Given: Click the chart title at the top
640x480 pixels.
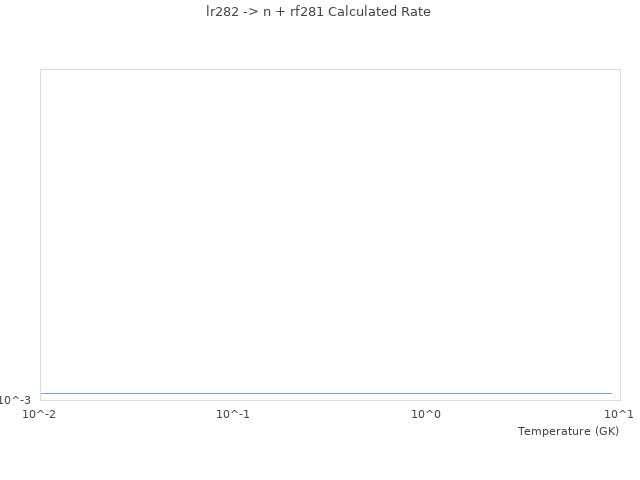Looking at the screenshot, I should (x=311, y=12).
